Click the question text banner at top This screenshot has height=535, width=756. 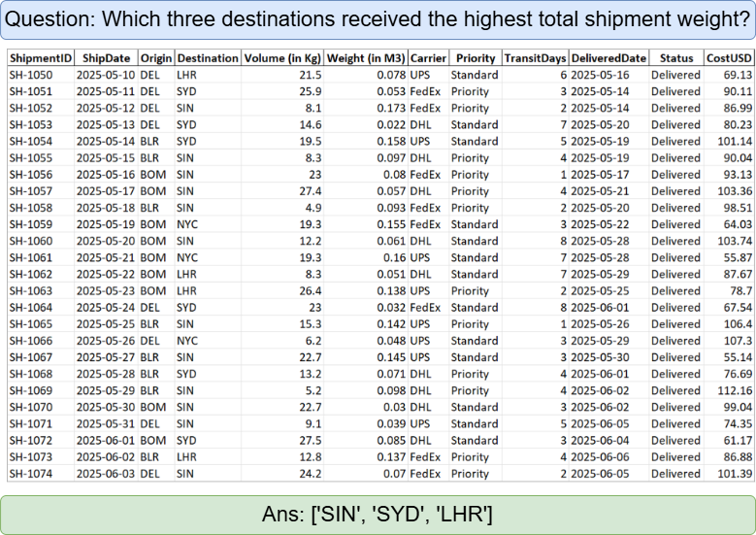pyautogui.click(x=378, y=20)
